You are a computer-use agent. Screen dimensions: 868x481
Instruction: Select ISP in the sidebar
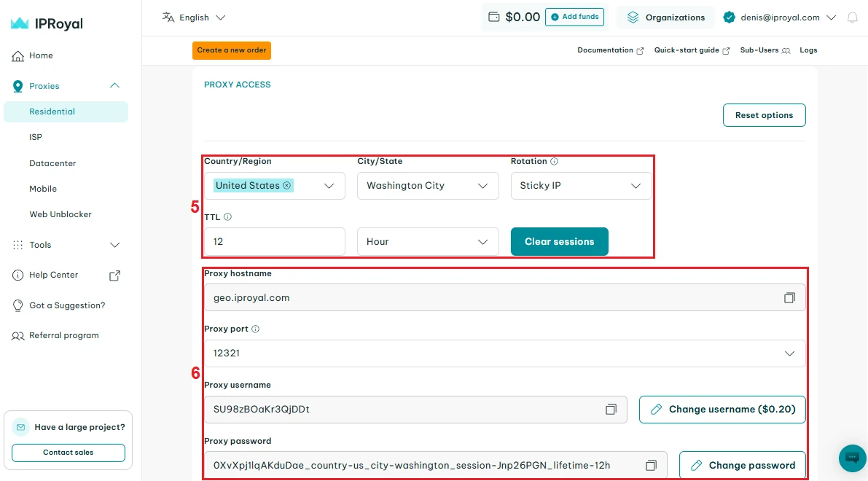pyautogui.click(x=36, y=137)
